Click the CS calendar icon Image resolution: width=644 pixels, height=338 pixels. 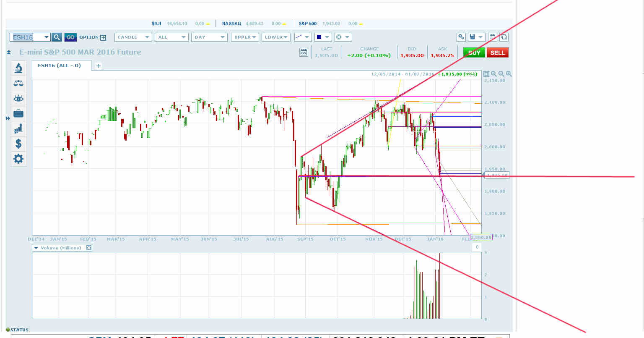pyautogui.click(x=304, y=52)
